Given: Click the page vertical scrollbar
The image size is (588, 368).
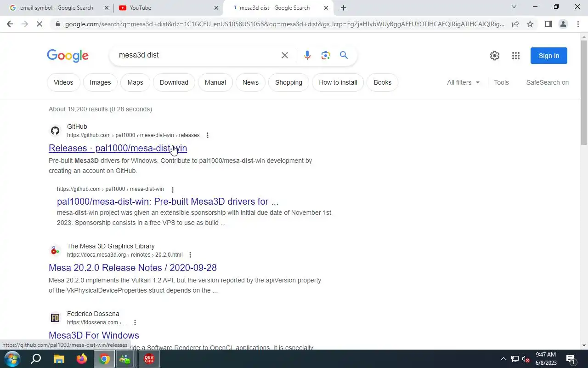Looking at the screenshot, I should [584, 92].
